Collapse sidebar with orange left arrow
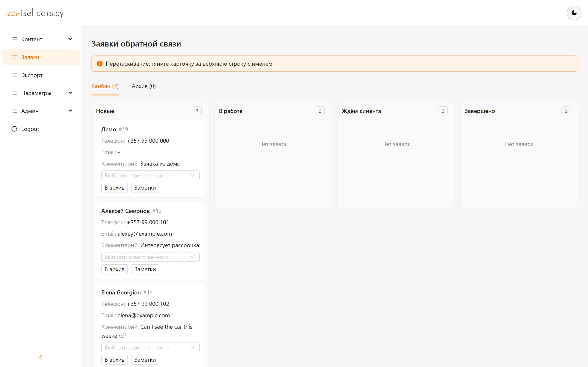 coord(41,357)
